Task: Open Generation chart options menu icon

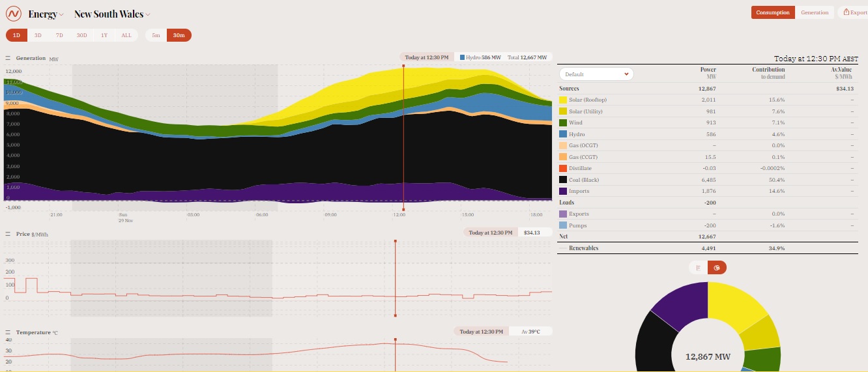Action: 8,58
